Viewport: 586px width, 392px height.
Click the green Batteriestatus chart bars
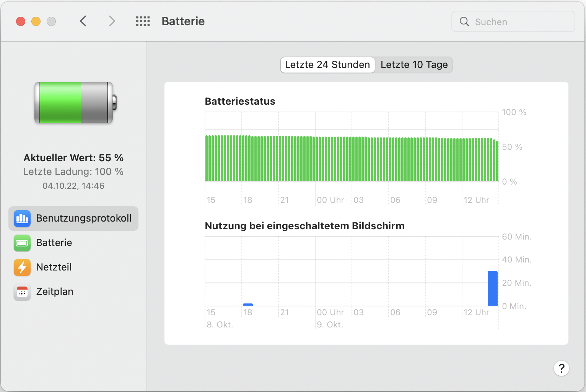coord(352,159)
